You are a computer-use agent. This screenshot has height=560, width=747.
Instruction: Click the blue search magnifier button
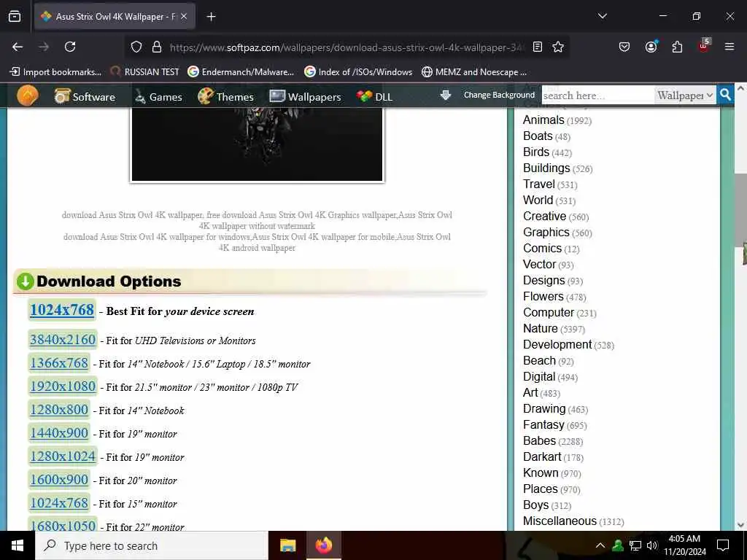(x=725, y=95)
